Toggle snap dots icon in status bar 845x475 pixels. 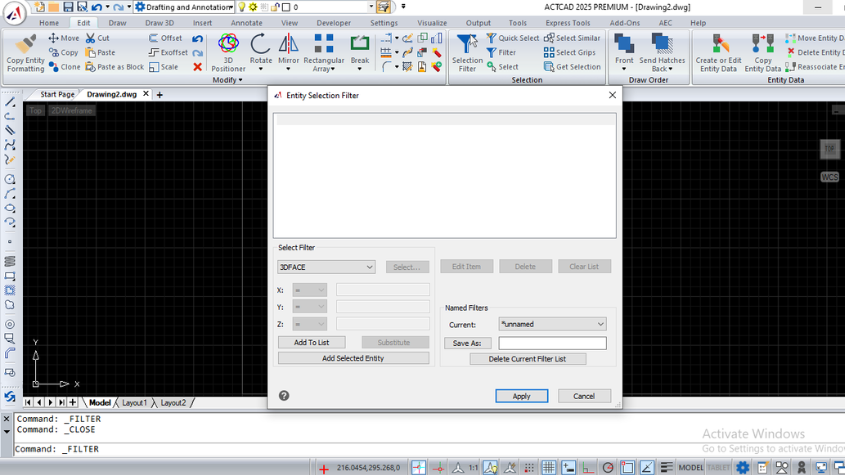[529, 467]
